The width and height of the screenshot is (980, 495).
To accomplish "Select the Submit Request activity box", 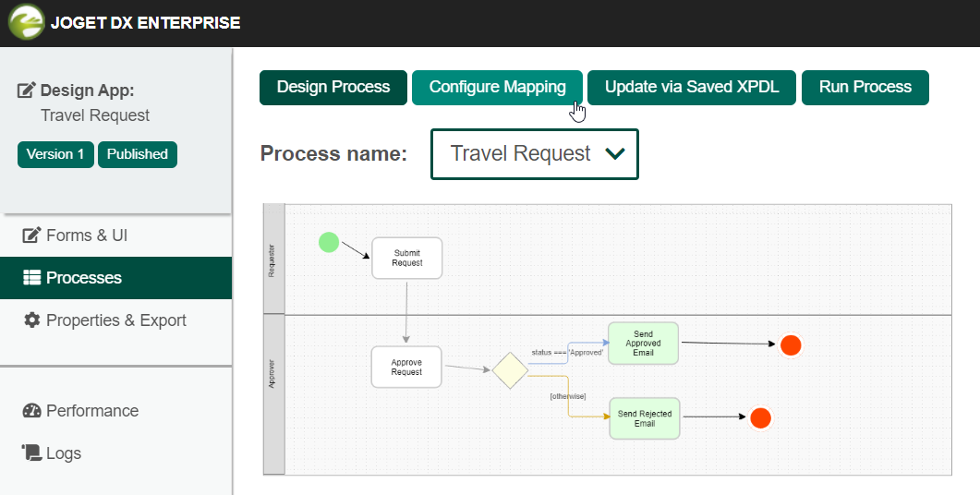I will click(407, 258).
